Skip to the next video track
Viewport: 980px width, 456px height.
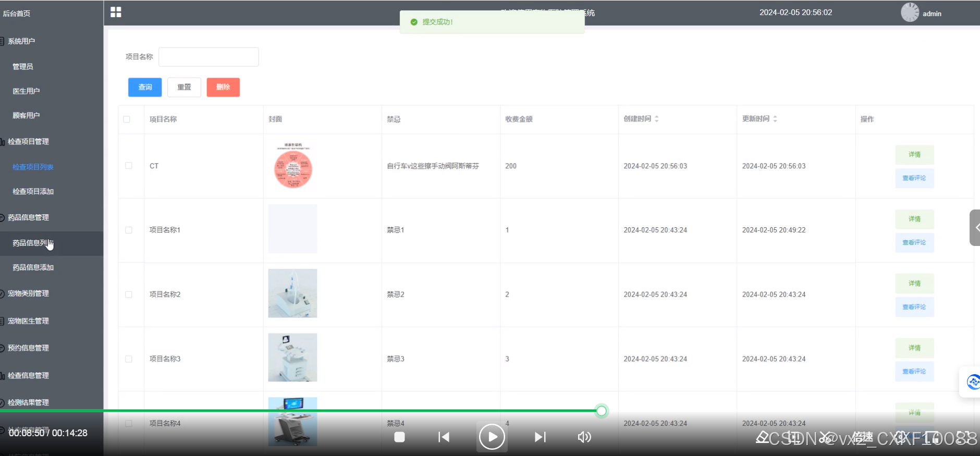pyautogui.click(x=540, y=437)
